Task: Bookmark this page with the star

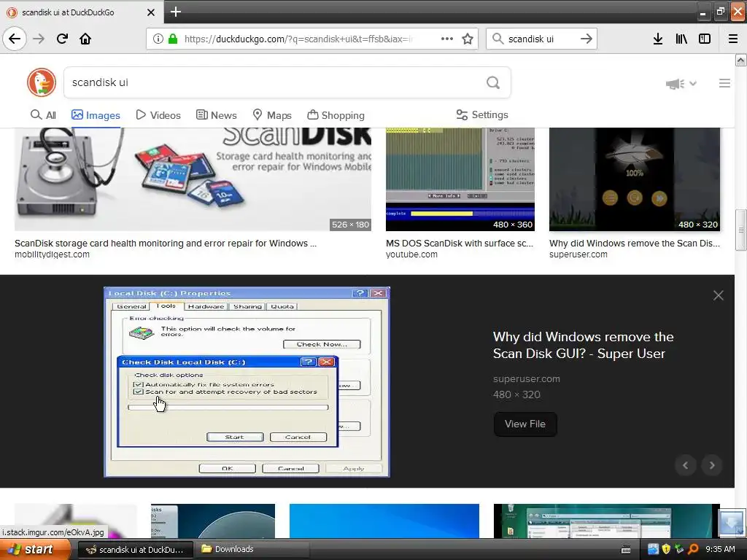Action: tap(468, 39)
